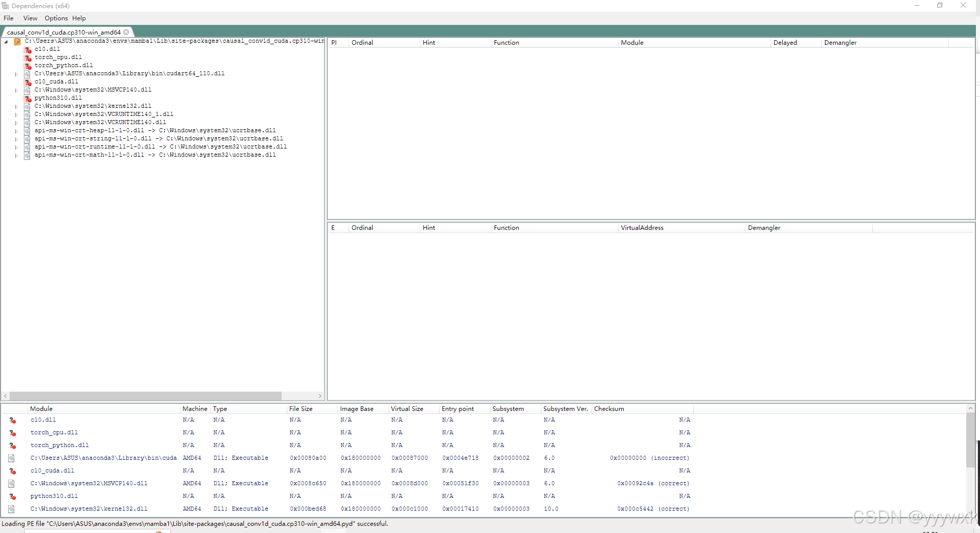Click the tree panel horizontal scrollbar thumb
This screenshot has height=533, width=980.
145,396
